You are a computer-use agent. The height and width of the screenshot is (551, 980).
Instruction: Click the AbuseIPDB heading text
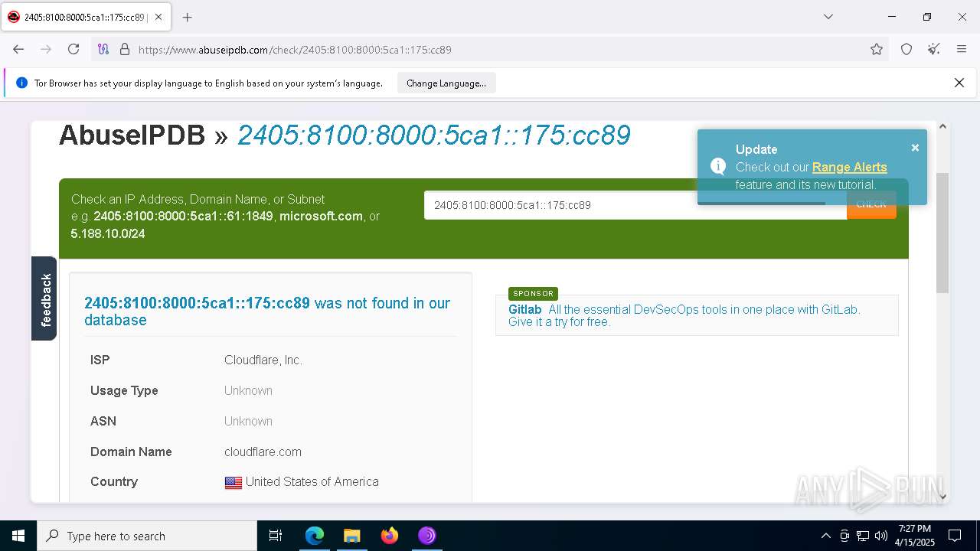pyautogui.click(x=132, y=135)
